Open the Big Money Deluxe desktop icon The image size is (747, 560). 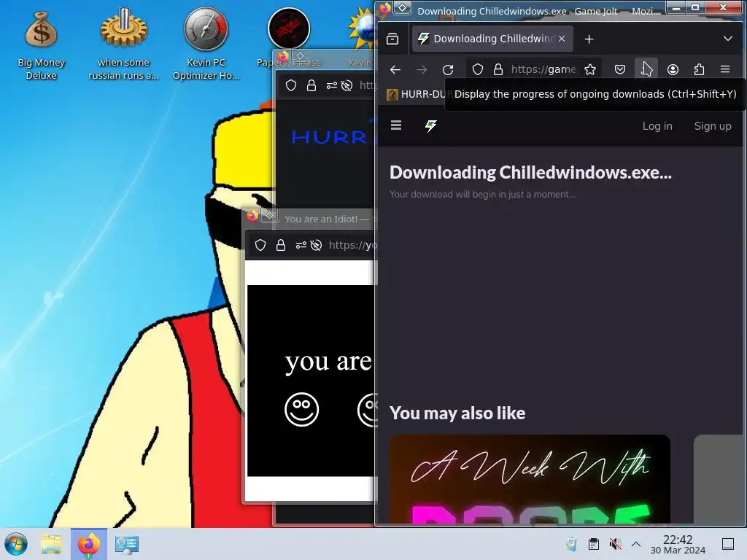(x=41, y=45)
